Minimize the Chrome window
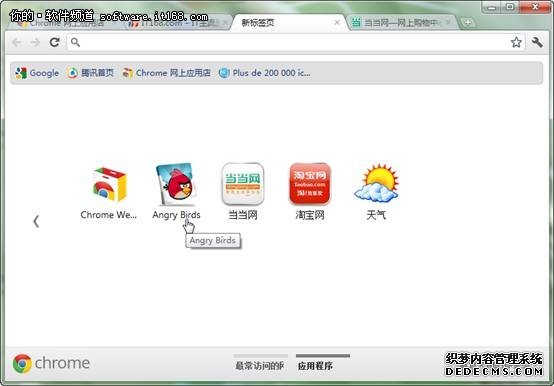Image resolution: width=554 pixels, height=386 pixels. [491, 7]
